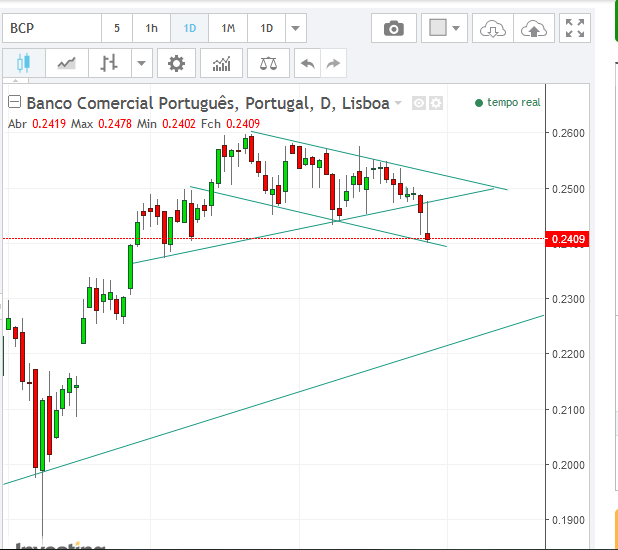The height and width of the screenshot is (550, 618).
Task: Open chart settings gear
Action: (x=176, y=63)
